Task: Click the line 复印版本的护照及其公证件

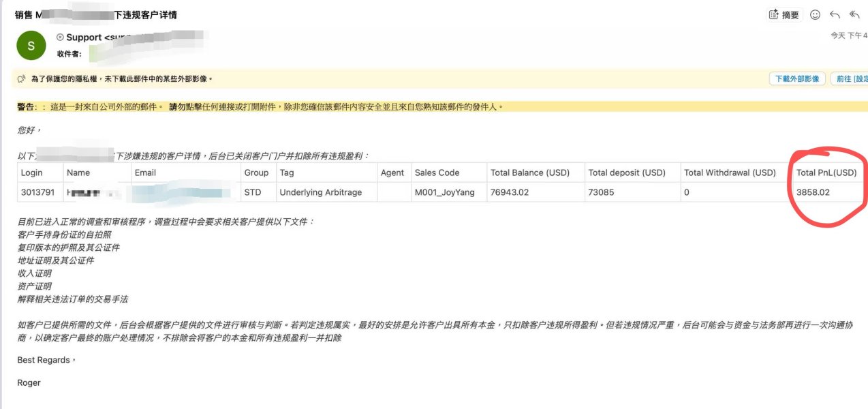Action: [68, 247]
